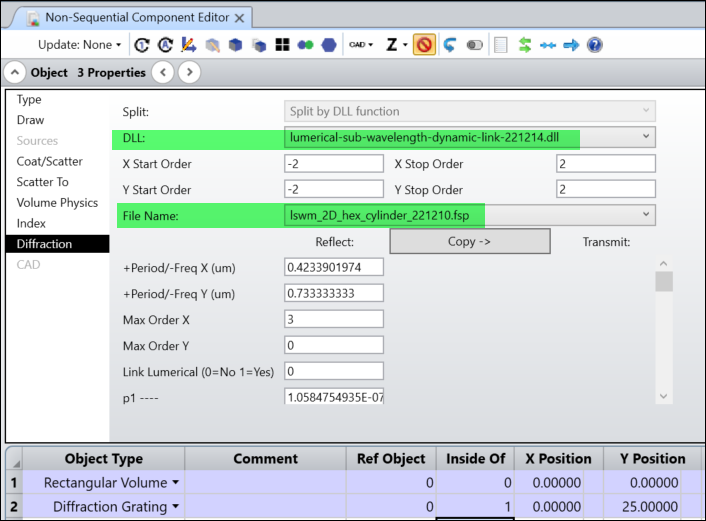The height and width of the screenshot is (521, 706).
Task: Click the first circular refresh update icon
Action: pyautogui.click(x=141, y=45)
